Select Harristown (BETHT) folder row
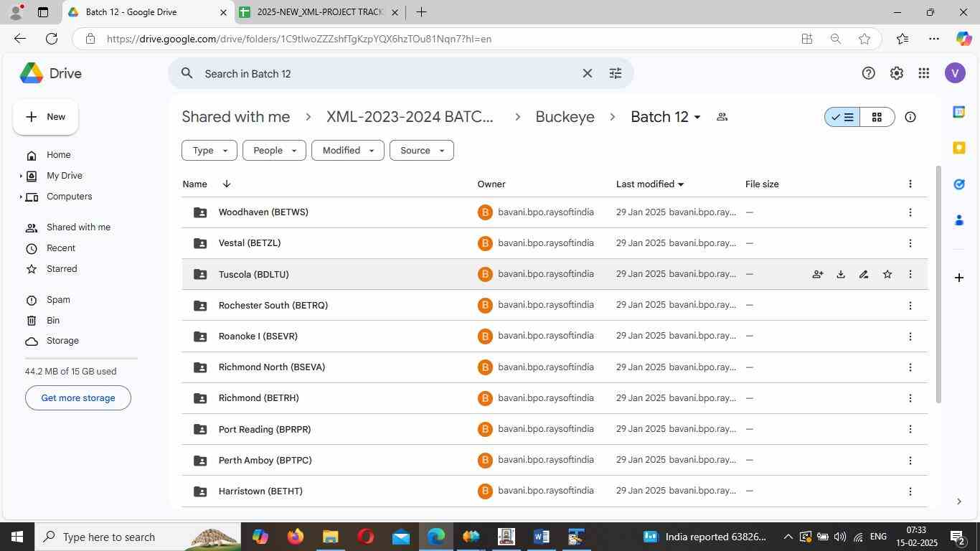This screenshot has height=551, width=980. (x=554, y=491)
